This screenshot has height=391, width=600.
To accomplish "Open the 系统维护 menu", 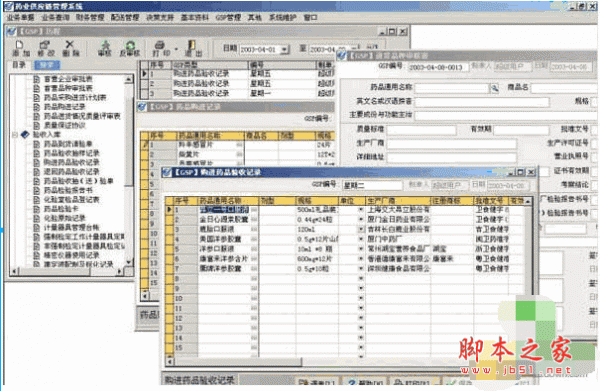I will point(282,18).
